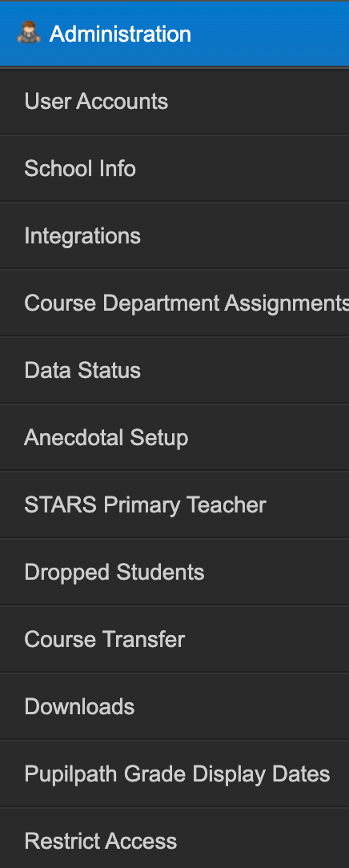Click the User Accounts sidebar link
The height and width of the screenshot is (868, 349).
(x=174, y=102)
